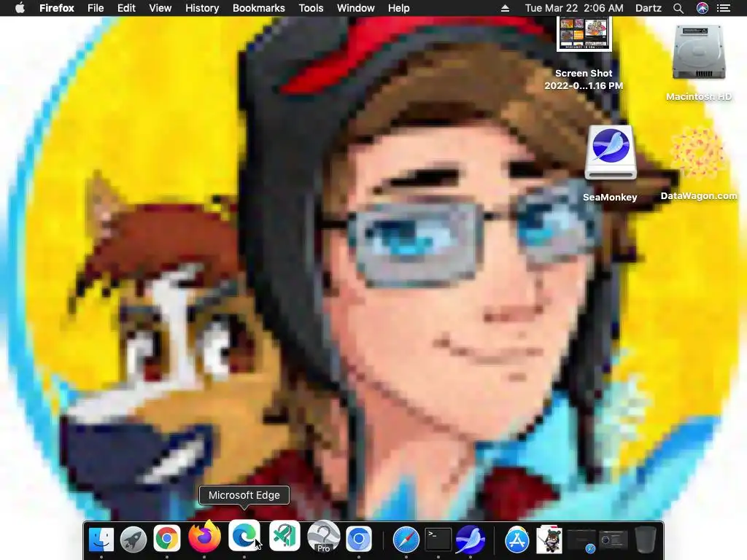The height and width of the screenshot is (560, 747).
Task: Launch blue Chromium icon in dock
Action: pyautogui.click(x=359, y=540)
